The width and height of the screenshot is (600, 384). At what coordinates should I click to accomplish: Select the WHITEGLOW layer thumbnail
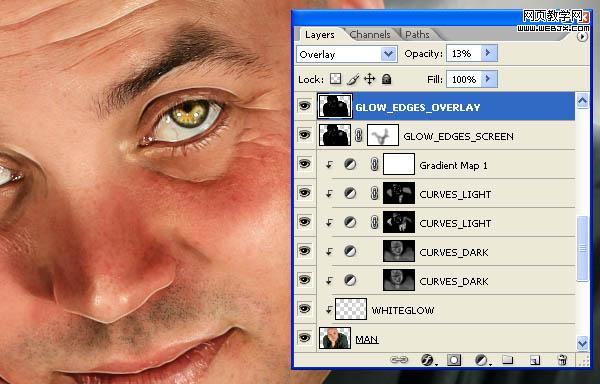351,309
